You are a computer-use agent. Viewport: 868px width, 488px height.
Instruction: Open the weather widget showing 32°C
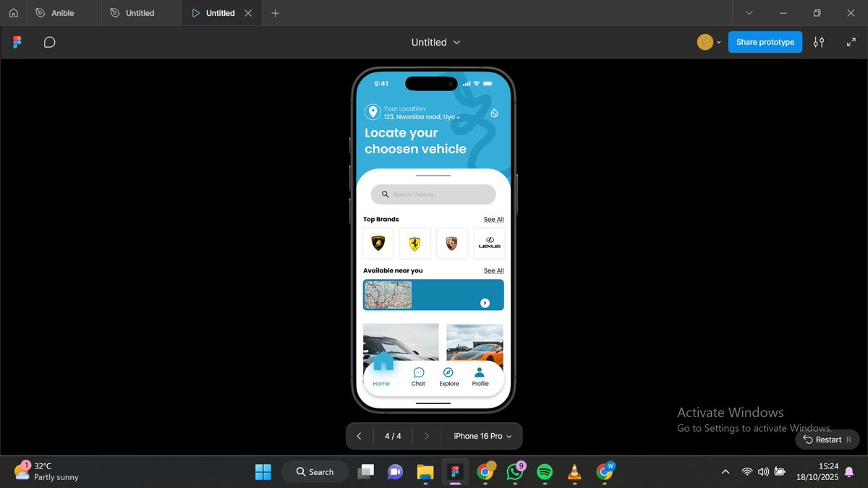(x=47, y=471)
